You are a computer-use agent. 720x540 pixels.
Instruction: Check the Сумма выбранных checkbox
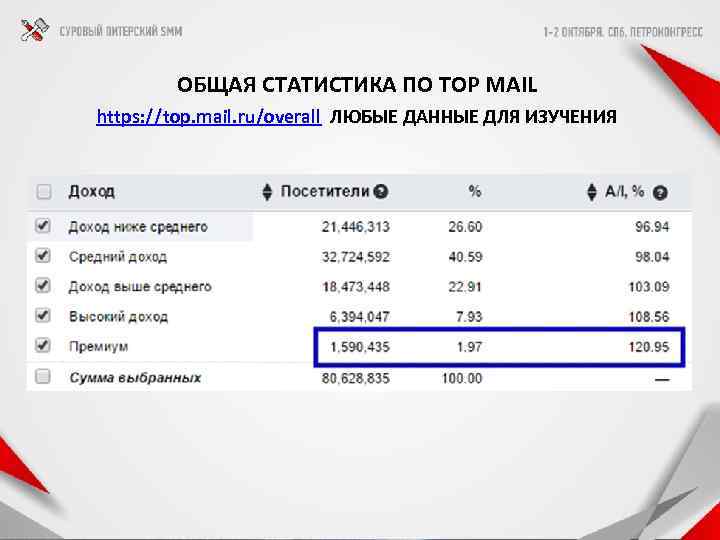point(43,377)
